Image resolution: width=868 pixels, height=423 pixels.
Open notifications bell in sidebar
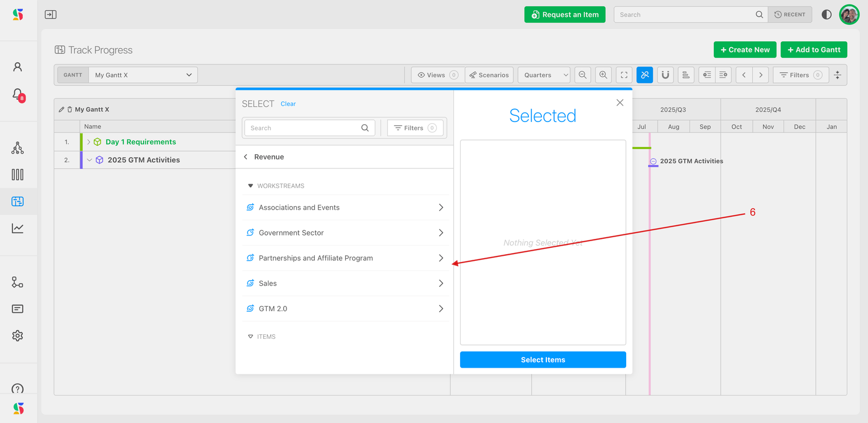pyautogui.click(x=18, y=94)
